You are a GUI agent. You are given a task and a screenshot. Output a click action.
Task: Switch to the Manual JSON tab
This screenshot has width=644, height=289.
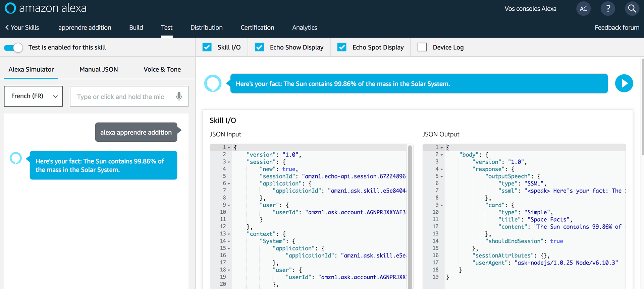(x=99, y=69)
